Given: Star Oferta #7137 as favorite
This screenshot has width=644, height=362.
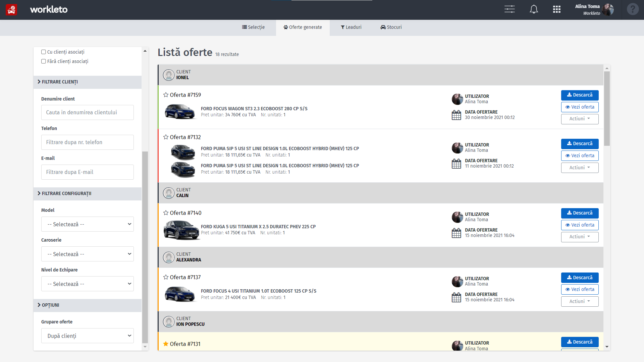Looking at the screenshot, I should (x=166, y=277).
